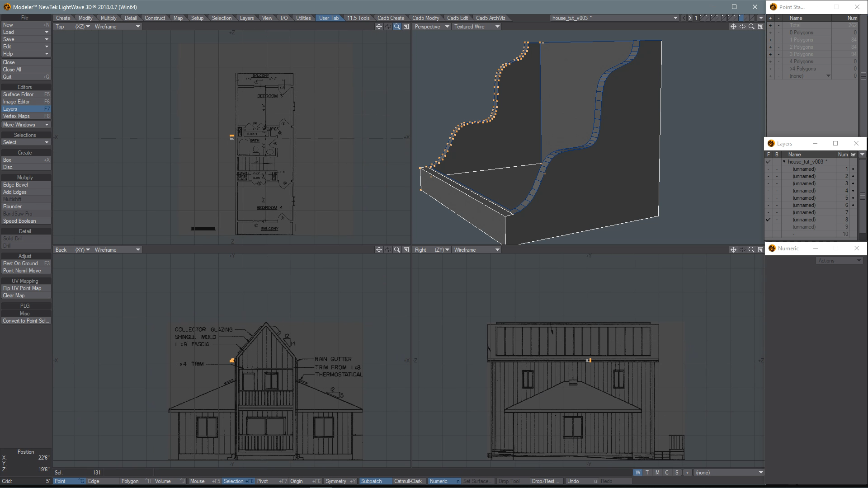Click the Perspective viewport rotate icon
The image size is (868, 488).
pos(742,27)
